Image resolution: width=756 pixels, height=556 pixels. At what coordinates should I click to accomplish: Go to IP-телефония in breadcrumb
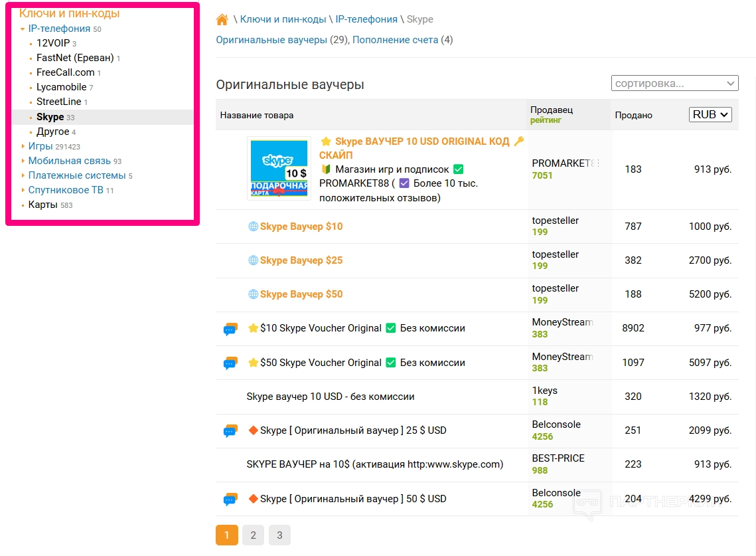(366, 19)
